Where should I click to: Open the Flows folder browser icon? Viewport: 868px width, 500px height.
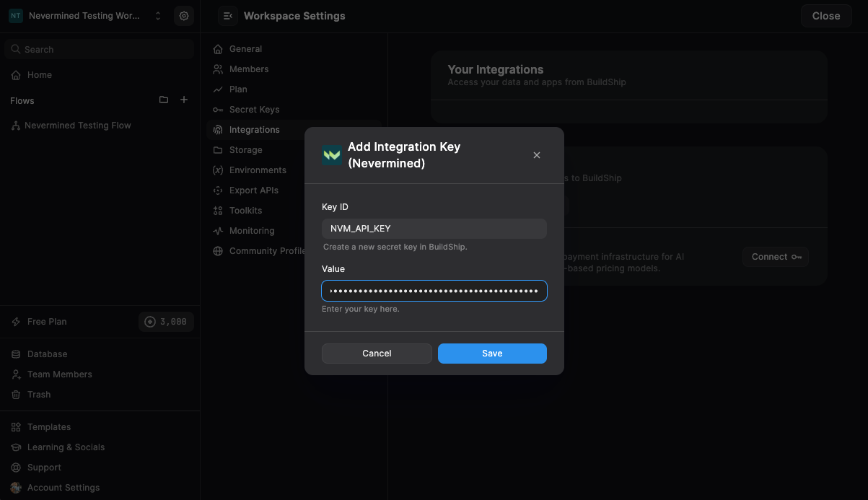[x=164, y=100]
